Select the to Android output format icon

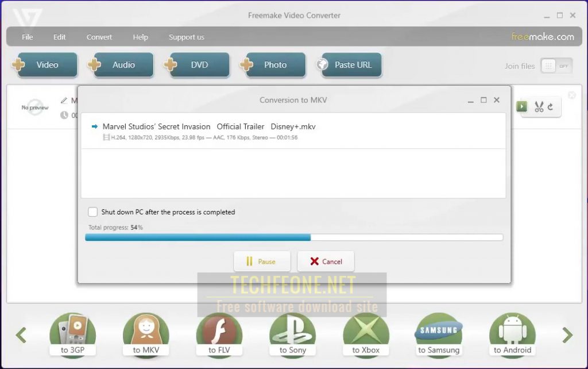513,335
